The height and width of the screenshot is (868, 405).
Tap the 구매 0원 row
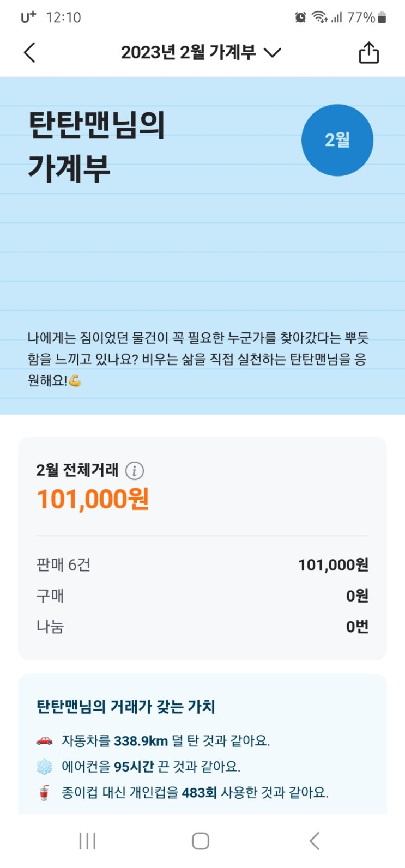pos(202,596)
